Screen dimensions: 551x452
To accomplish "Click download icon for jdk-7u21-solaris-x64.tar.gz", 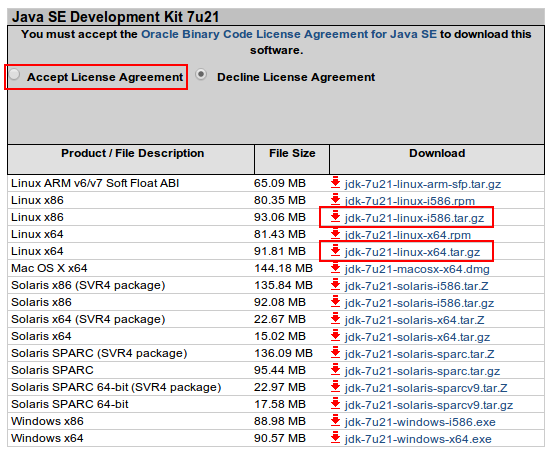I will (x=336, y=336).
